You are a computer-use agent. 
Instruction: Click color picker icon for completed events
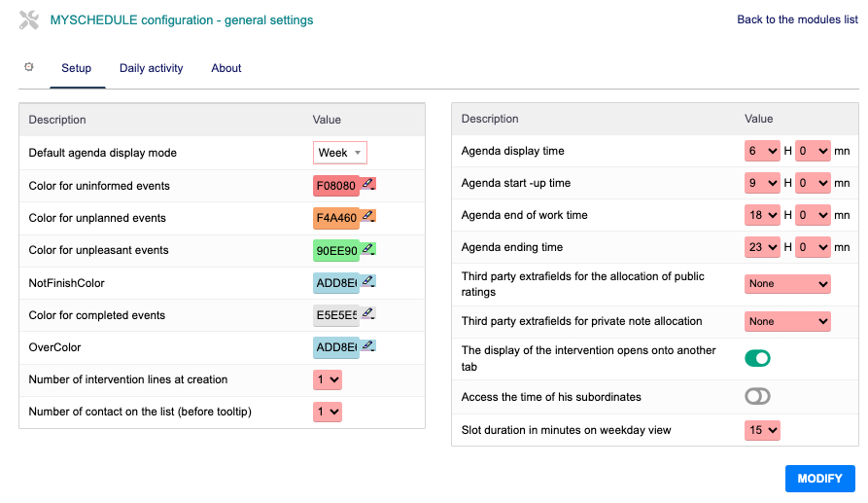pos(367,313)
